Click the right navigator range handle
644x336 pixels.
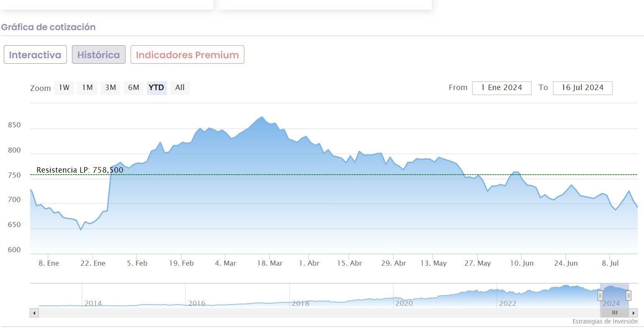tap(629, 296)
